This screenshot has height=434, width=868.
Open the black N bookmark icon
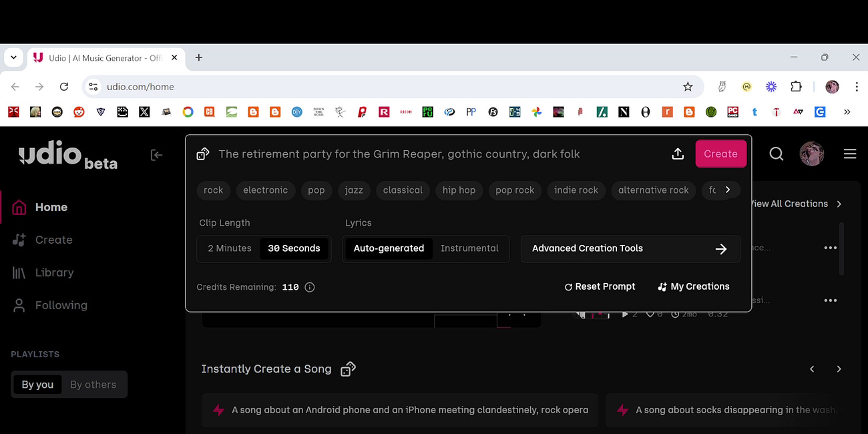tap(624, 112)
